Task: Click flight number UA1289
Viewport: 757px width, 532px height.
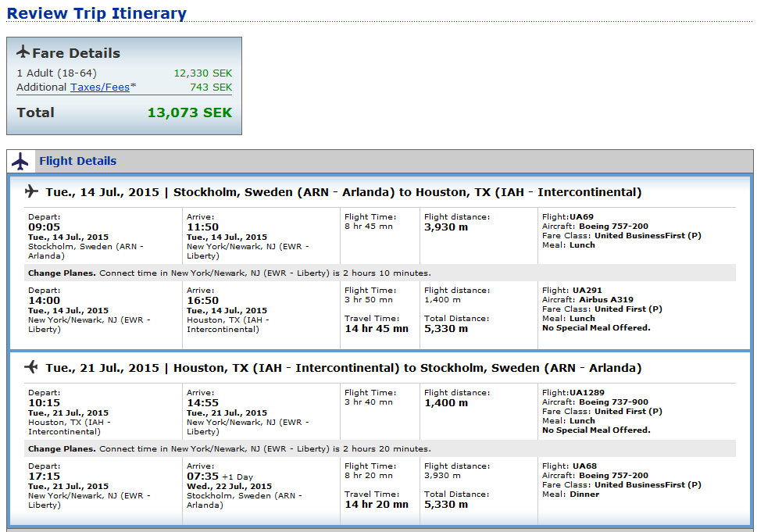Action: 587,392
